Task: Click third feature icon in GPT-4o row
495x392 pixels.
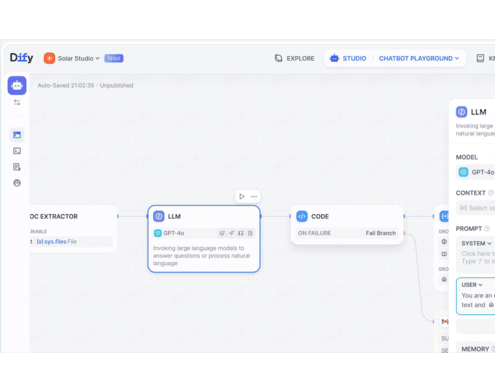Action: click(x=241, y=233)
